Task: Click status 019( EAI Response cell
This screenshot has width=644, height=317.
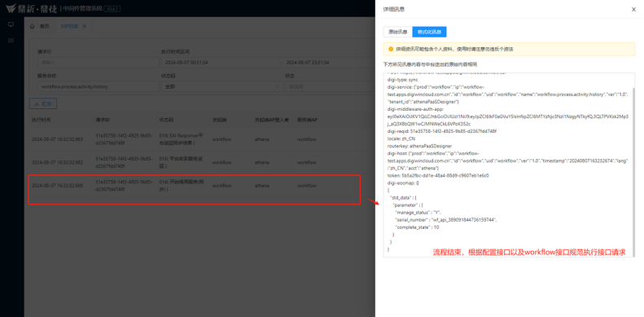Action: point(181,139)
